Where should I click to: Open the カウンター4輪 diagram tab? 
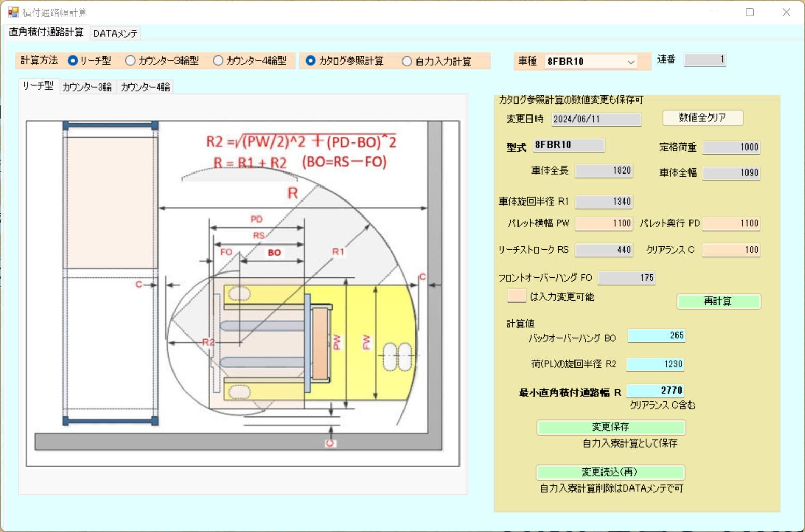[145, 87]
